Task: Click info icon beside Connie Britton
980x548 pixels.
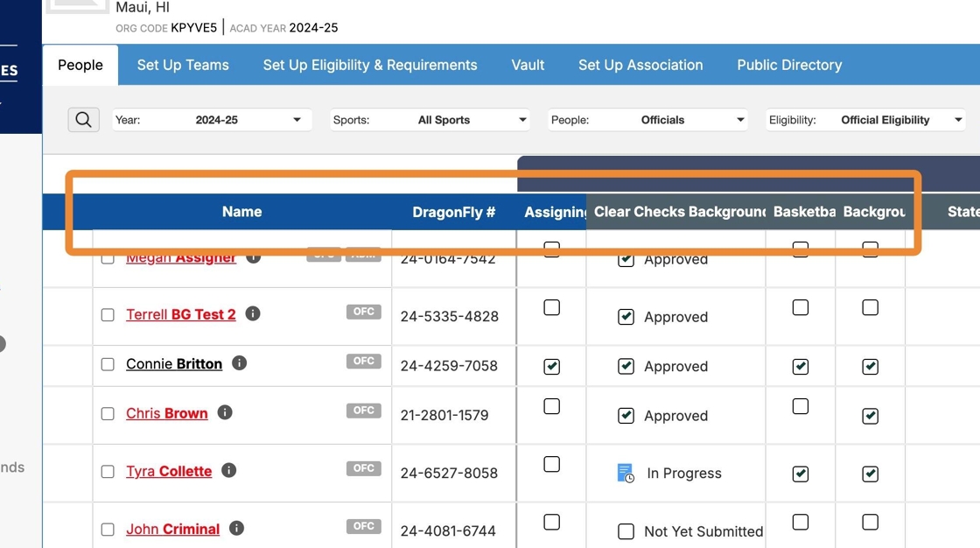Action: 239,363
